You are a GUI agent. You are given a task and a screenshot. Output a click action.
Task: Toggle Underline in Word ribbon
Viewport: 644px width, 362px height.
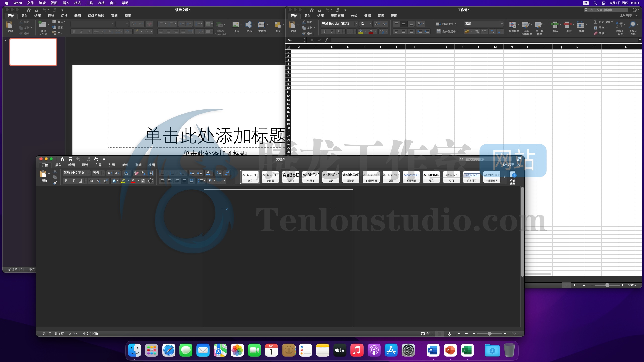(x=80, y=181)
